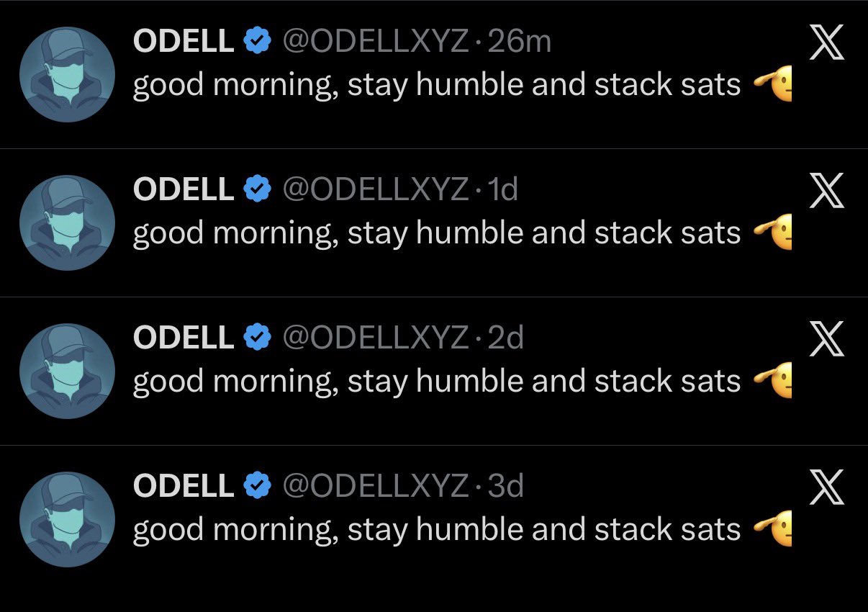Click the verified badge on the 2d post
The image size is (868, 612).
(258, 338)
